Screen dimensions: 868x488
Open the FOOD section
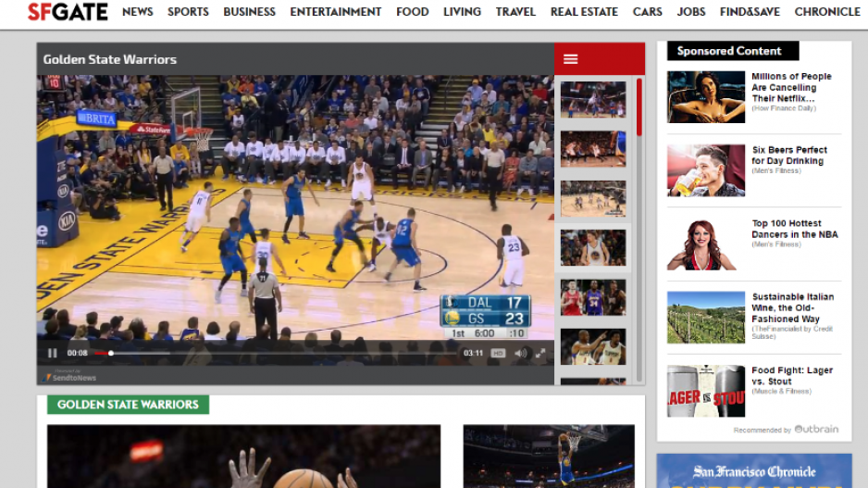[413, 12]
